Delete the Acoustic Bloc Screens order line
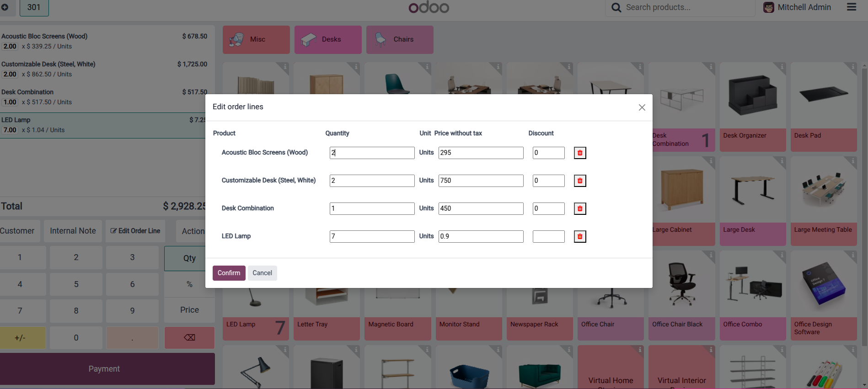The height and width of the screenshot is (389, 868). 580,153
